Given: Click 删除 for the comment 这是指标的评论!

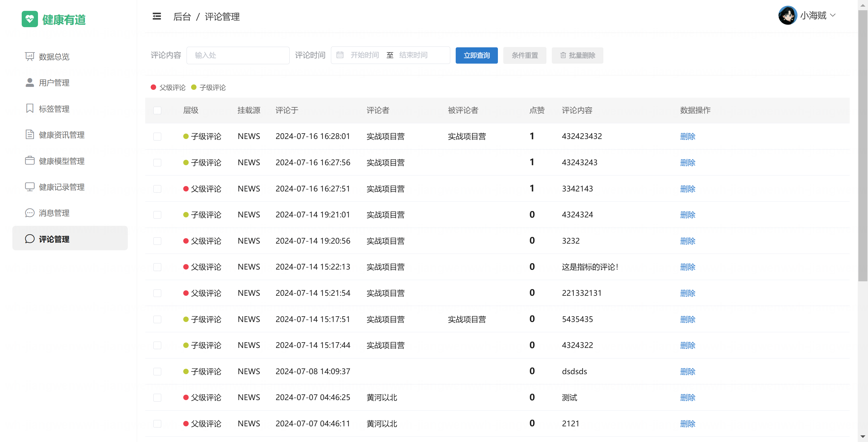Looking at the screenshot, I should pos(687,267).
